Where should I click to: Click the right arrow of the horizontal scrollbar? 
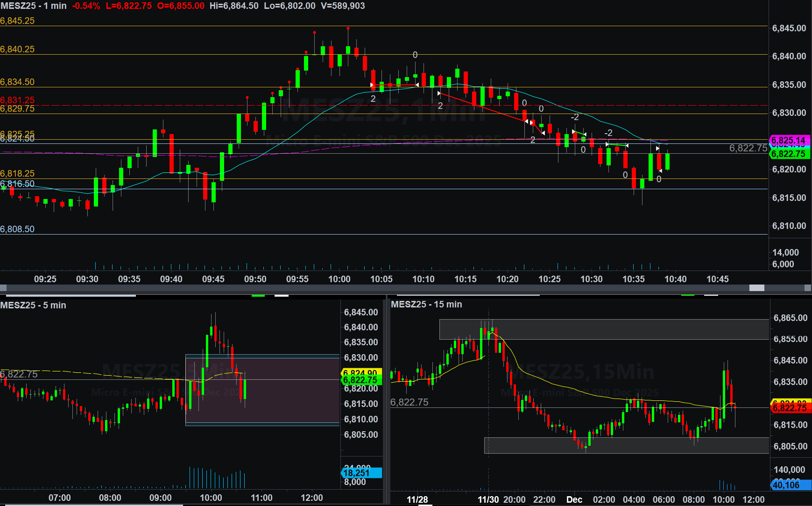pyautogui.click(x=808, y=288)
